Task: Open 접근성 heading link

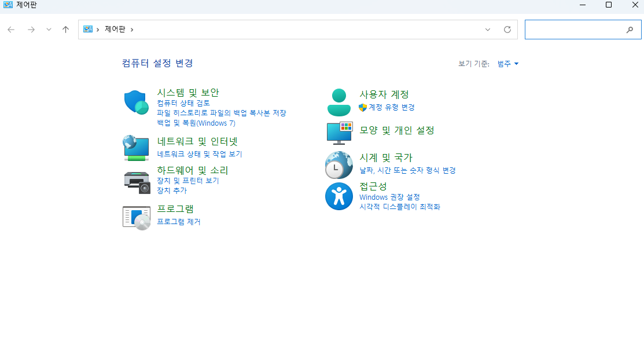Action: point(373,186)
